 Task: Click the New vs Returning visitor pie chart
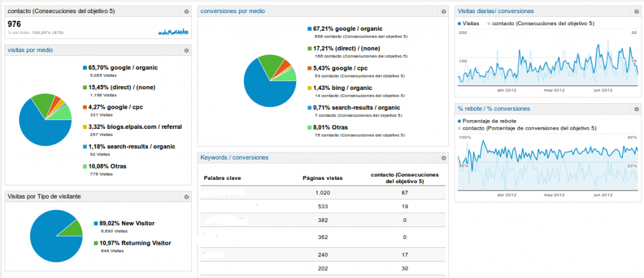click(56, 236)
